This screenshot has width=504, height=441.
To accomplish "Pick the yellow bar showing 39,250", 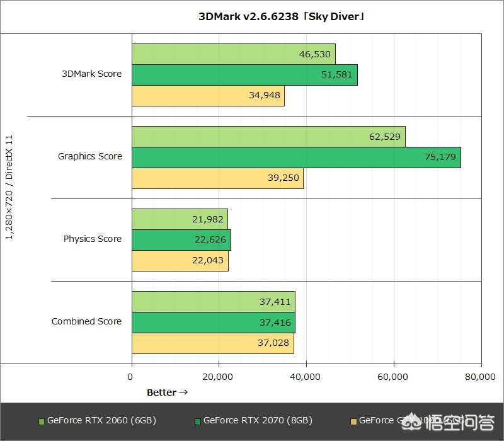I will pos(217,178).
